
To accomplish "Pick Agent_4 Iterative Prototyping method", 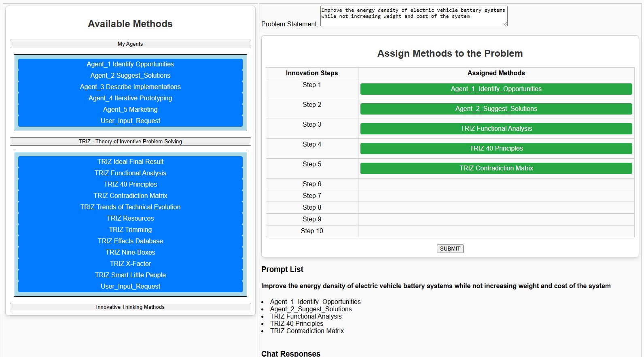I will click(130, 98).
